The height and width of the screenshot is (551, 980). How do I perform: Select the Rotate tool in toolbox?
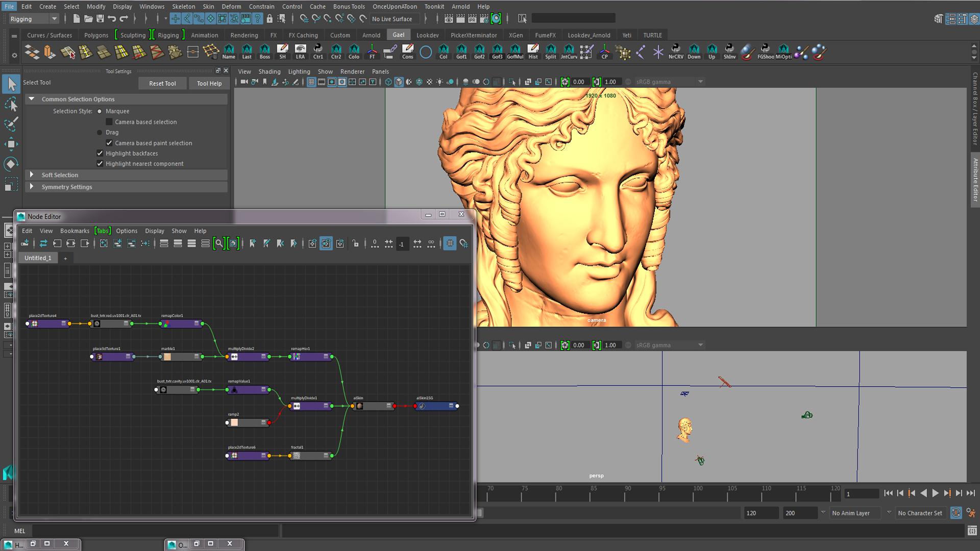pyautogui.click(x=11, y=164)
